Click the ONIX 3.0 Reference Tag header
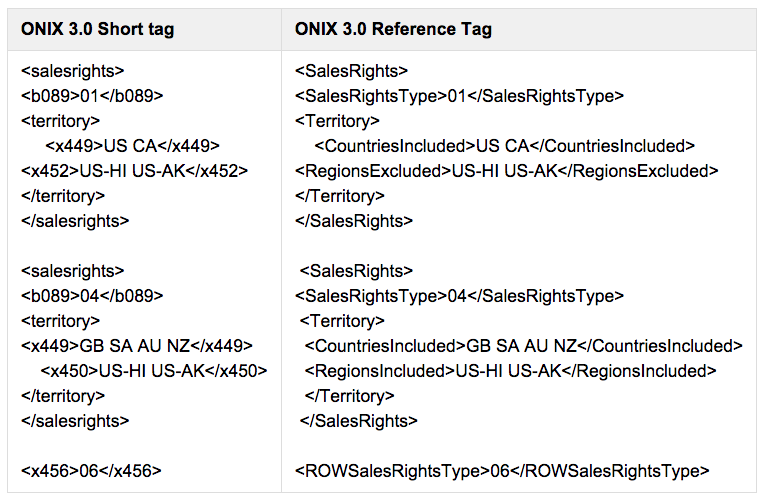This screenshot has width=764, height=500. pos(393,29)
